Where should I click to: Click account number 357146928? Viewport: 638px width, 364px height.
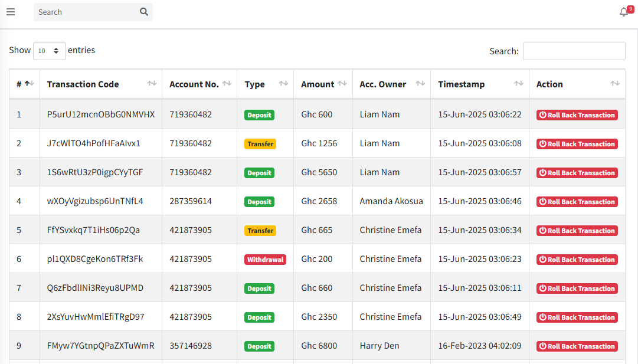[191, 346]
